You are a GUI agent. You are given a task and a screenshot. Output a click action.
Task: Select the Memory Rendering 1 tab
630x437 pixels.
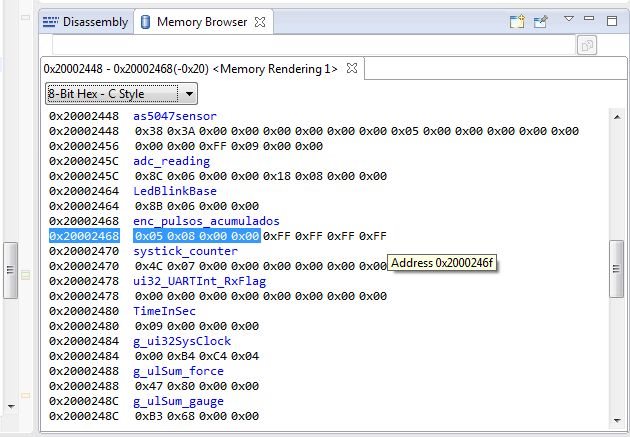pyautogui.click(x=190, y=69)
